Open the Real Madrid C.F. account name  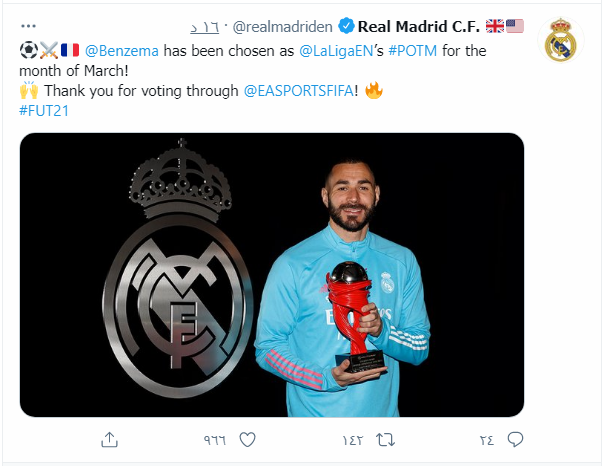420,26
